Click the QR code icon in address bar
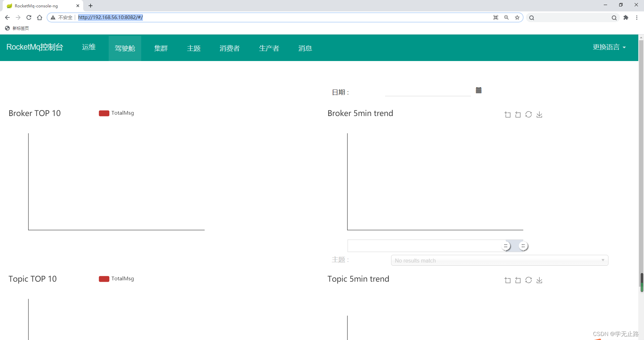Screen dimensions: 644x340 click(496, 17)
